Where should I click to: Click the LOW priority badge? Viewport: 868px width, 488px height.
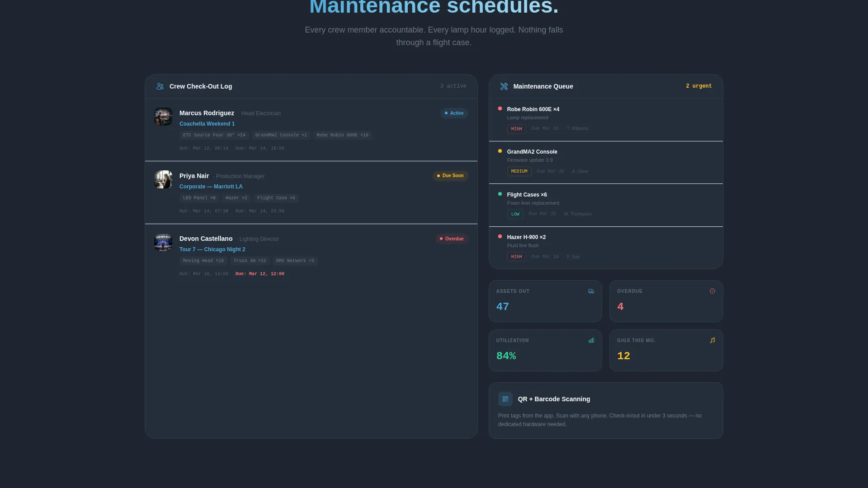coord(515,214)
